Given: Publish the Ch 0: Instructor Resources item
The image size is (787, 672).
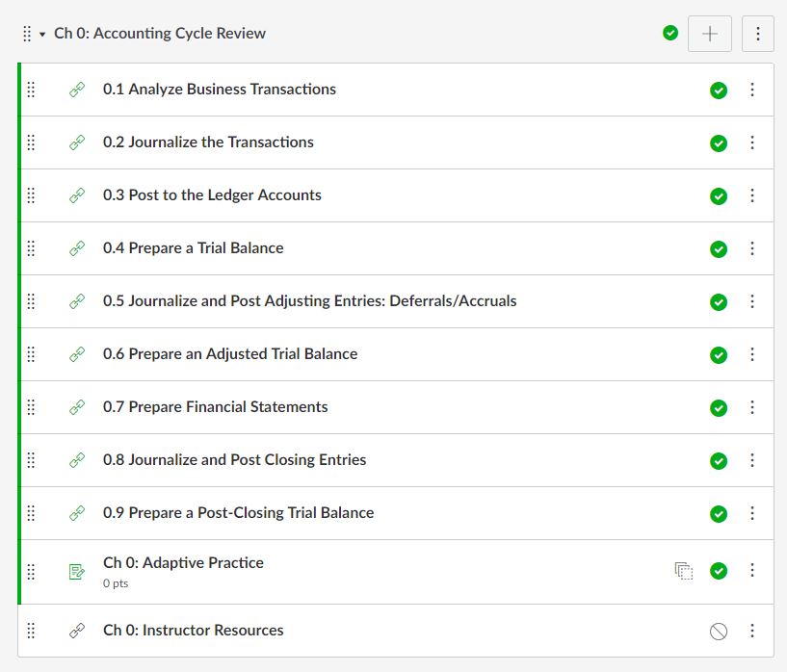Looking at the screenshot, I should point(719,631).
